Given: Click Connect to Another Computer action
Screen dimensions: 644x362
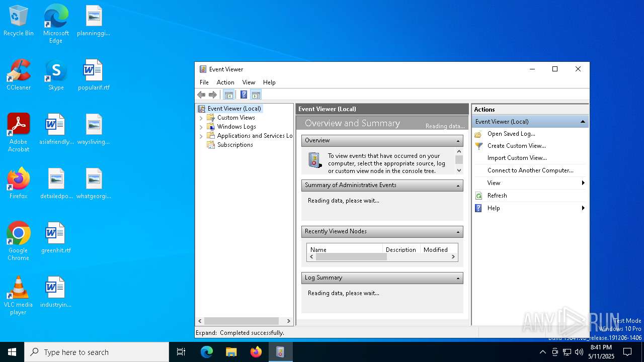Looking at the screenshot, I should [530, 170].
